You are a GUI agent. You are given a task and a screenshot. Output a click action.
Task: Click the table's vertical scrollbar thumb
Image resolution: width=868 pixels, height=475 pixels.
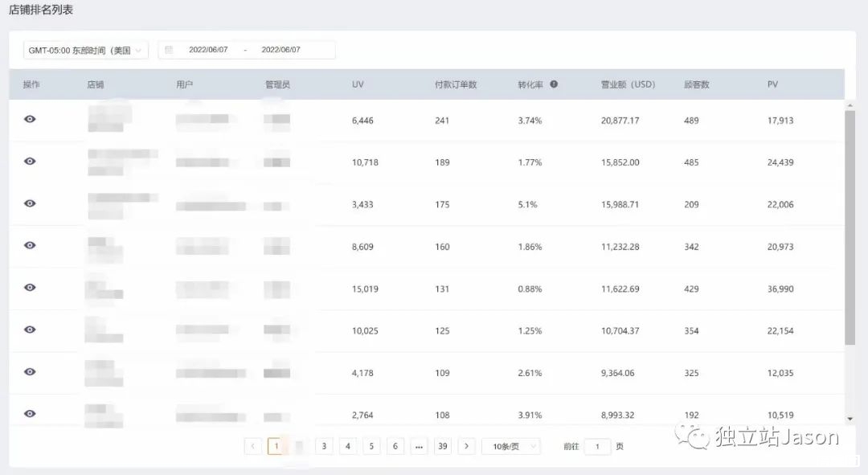click(850, 227)
